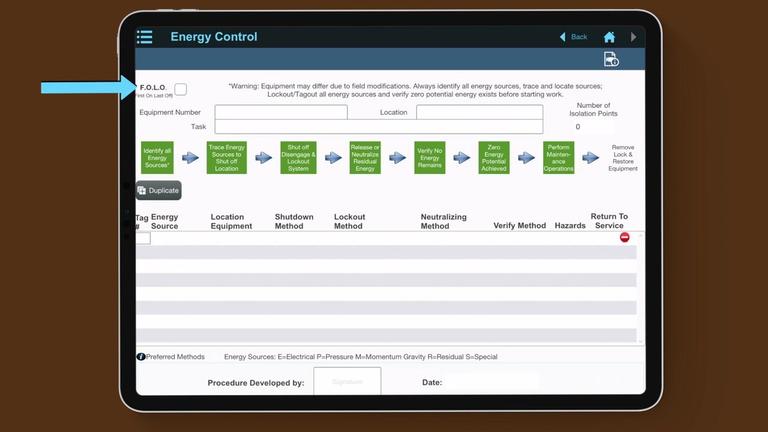This screenshot has height=432, width=768.
Task: Click the Shutdown Method column header
Action: pyautogui.click(x=294, y=221)
